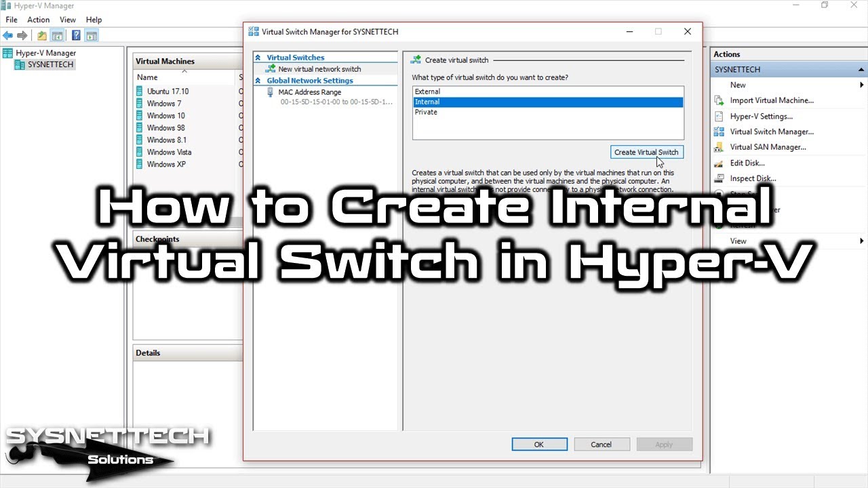Open the View menu
Screen dimensions: 868x488
68,20
